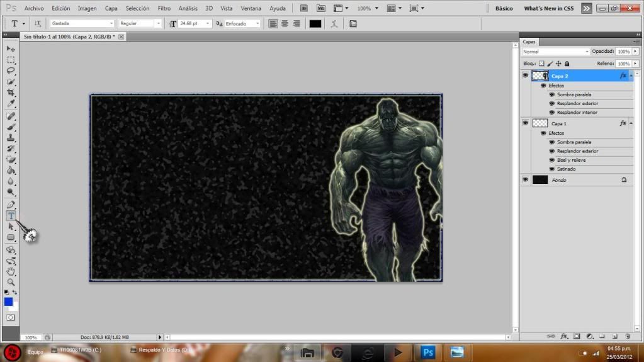644x362 pixels.
Task: Open the Opacidad slider arrow
Action: (x=635, y=52)
